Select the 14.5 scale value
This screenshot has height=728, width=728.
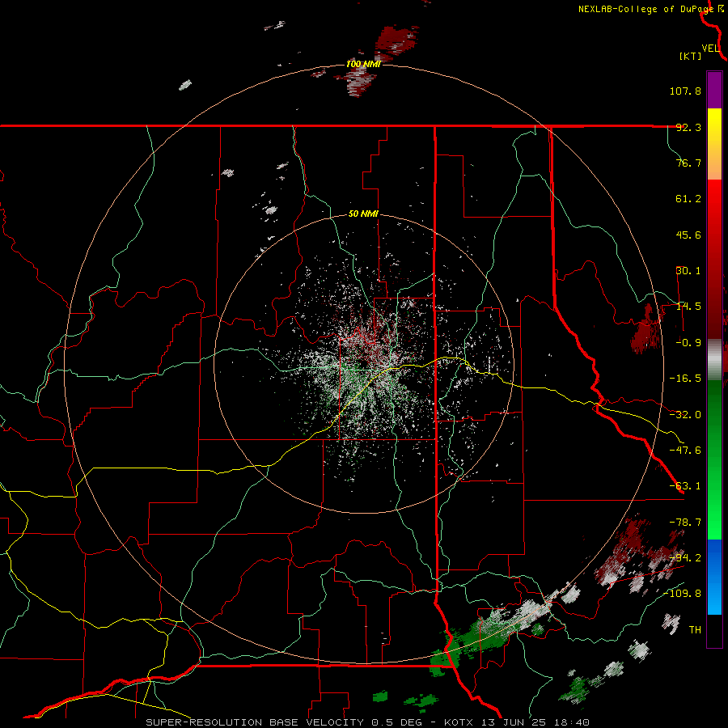point(688,307)
